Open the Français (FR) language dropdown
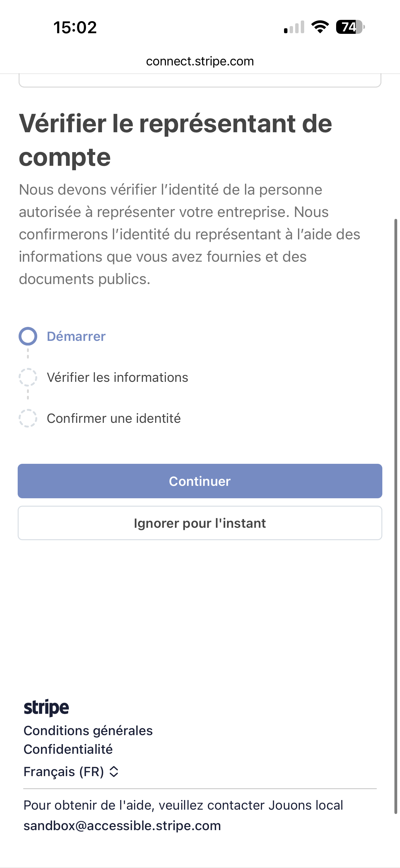 pyautogui.click(x=64, y=772)
